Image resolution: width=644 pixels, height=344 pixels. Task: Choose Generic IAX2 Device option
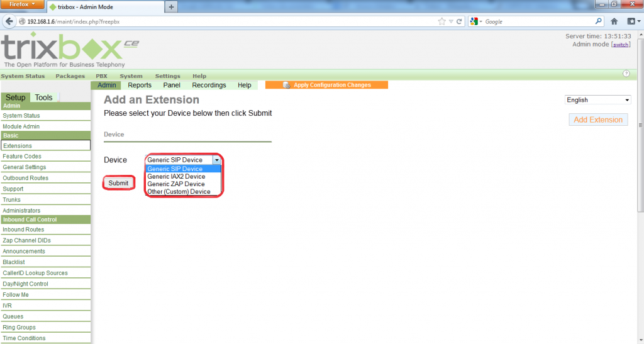point(183,177)
